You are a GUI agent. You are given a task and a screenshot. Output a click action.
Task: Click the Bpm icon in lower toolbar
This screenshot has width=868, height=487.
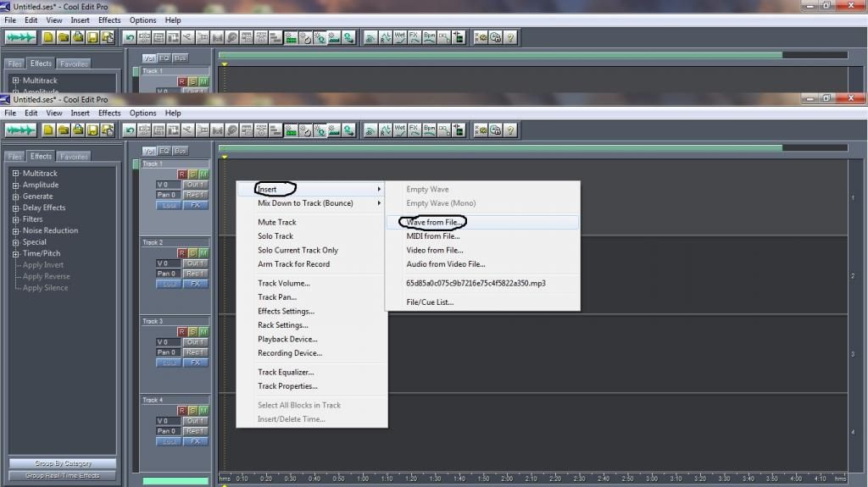click(x=429, y=130)
